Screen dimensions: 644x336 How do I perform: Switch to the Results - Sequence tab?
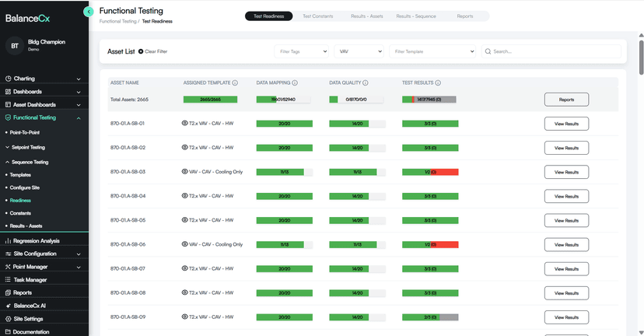415,16
